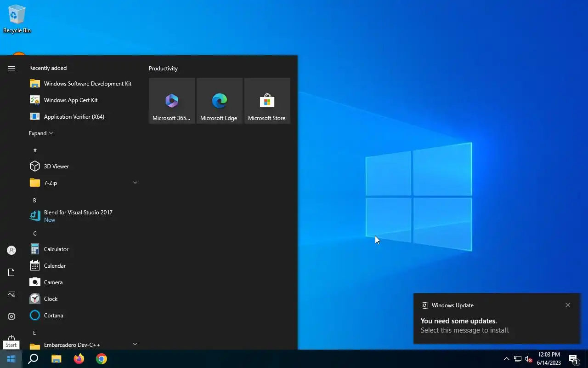This screenshot has height=368, width=588.
Task: Launch Cortana
Action: click(83, 316)
